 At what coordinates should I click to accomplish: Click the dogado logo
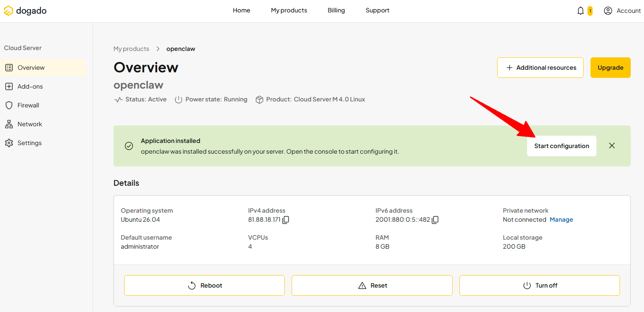point(25,11)
